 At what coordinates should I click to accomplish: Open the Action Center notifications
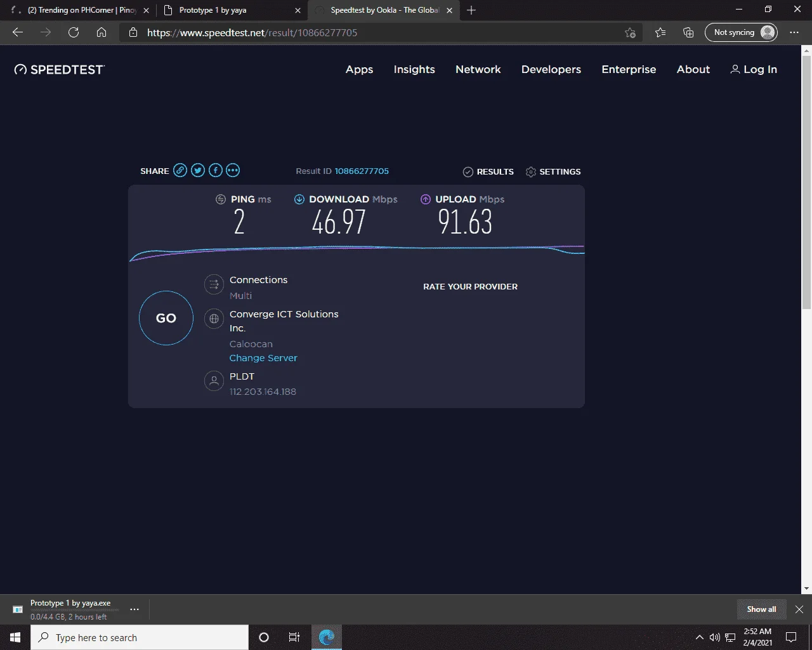(x=791, y=637)
